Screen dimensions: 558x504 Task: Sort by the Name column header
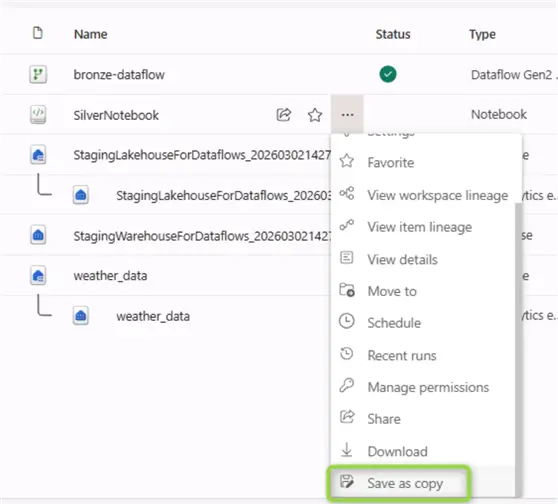(90, 34)
